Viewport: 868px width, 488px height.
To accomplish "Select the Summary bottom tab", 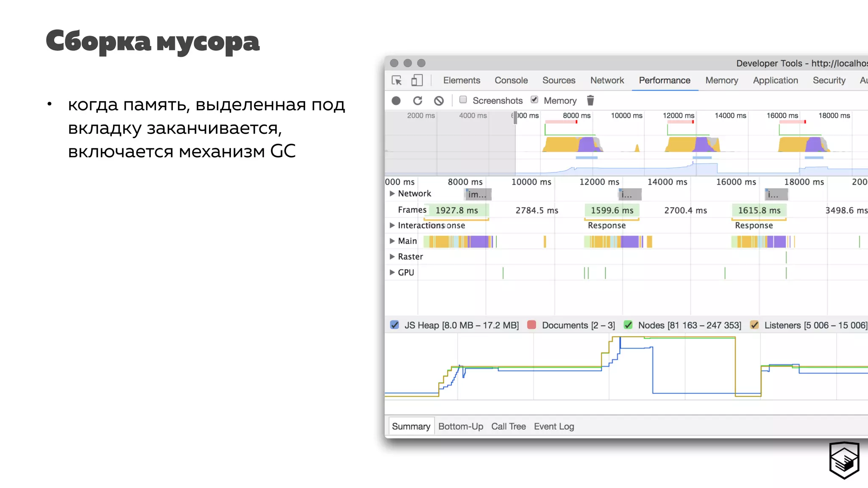I will (x=411, y=427).
